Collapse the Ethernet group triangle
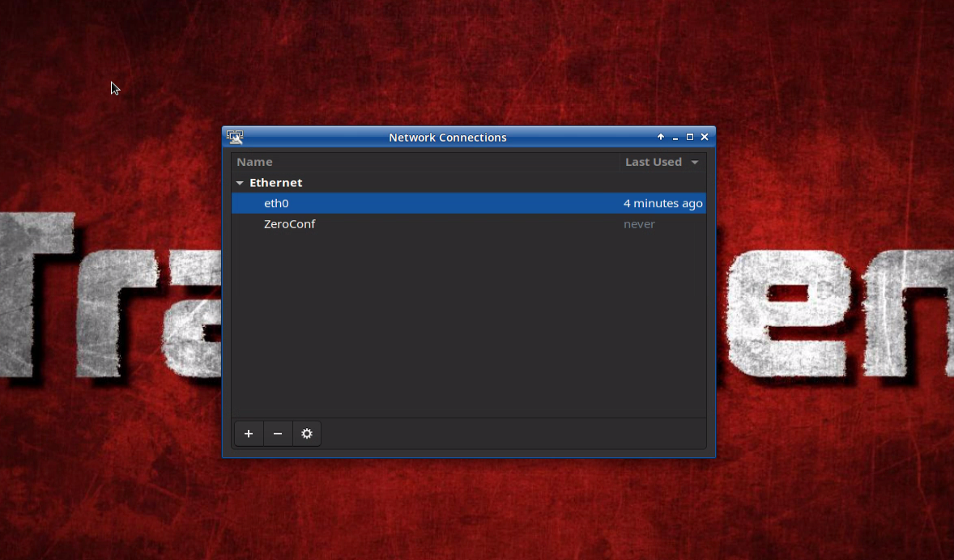This screenshot has height=560, width=954. click(240, 183)
